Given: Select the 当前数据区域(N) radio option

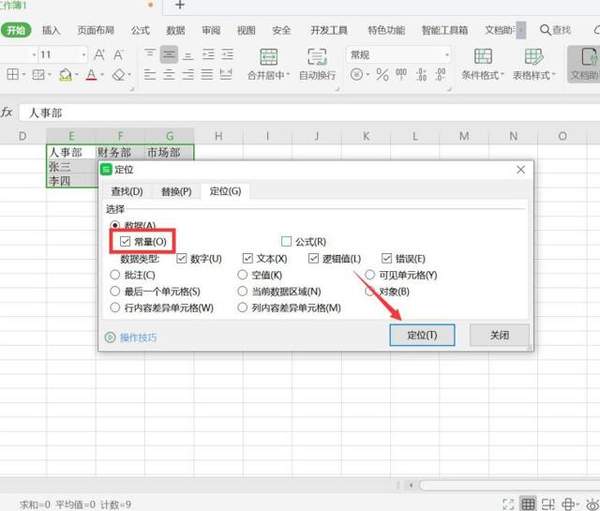Looking at the screenshot, I should [242, 291].
